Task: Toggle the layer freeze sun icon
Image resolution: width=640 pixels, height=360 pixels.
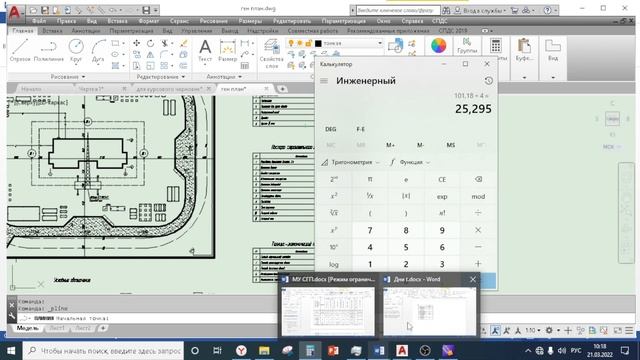Action: click(300, 43)
